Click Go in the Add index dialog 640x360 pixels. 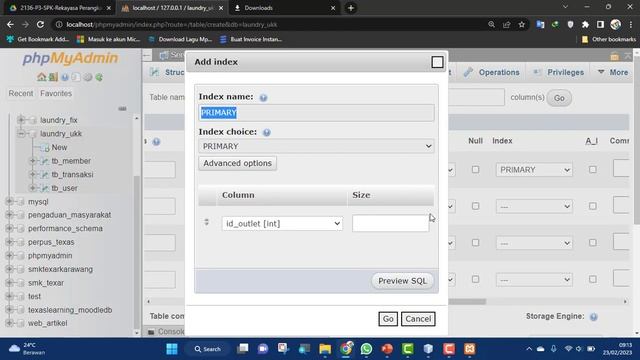pos(388,319)
